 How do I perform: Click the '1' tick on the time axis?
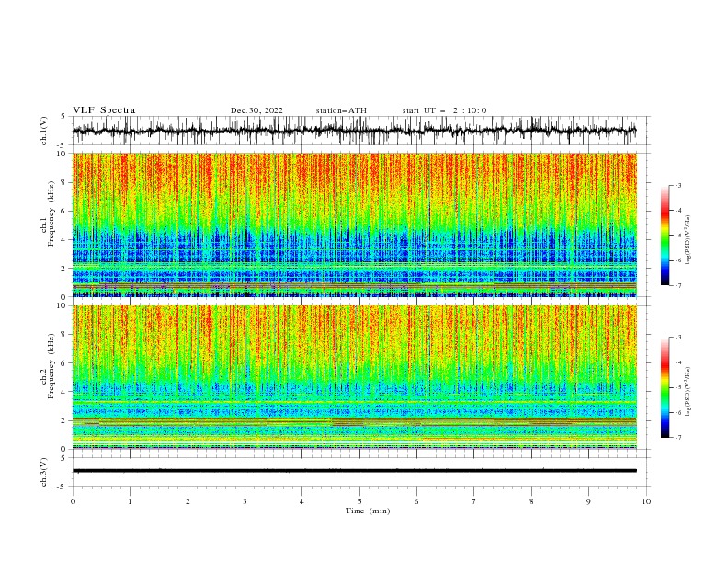130,501
